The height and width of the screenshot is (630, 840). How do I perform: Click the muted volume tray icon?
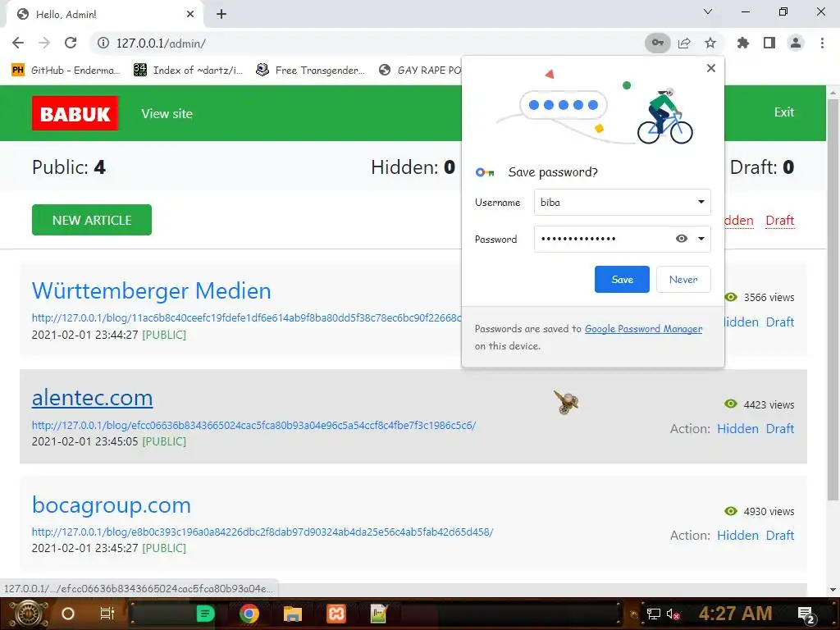click(673, 614)
